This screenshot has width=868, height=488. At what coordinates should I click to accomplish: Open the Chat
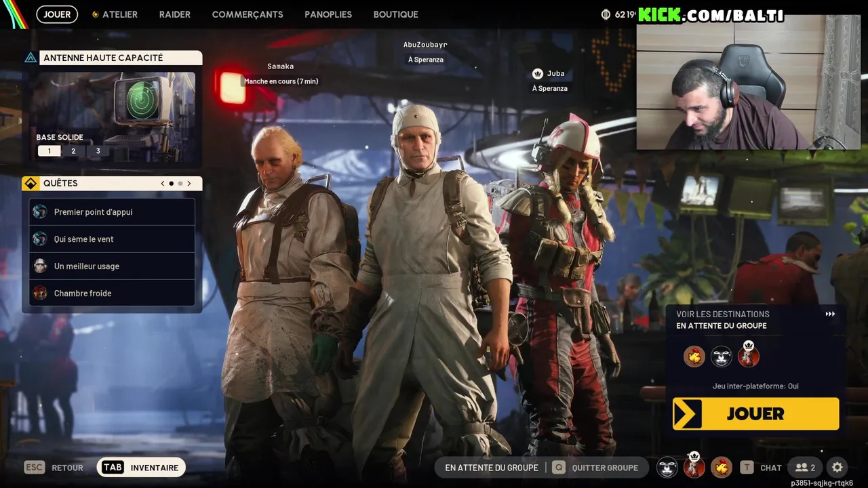pos(771,467)
